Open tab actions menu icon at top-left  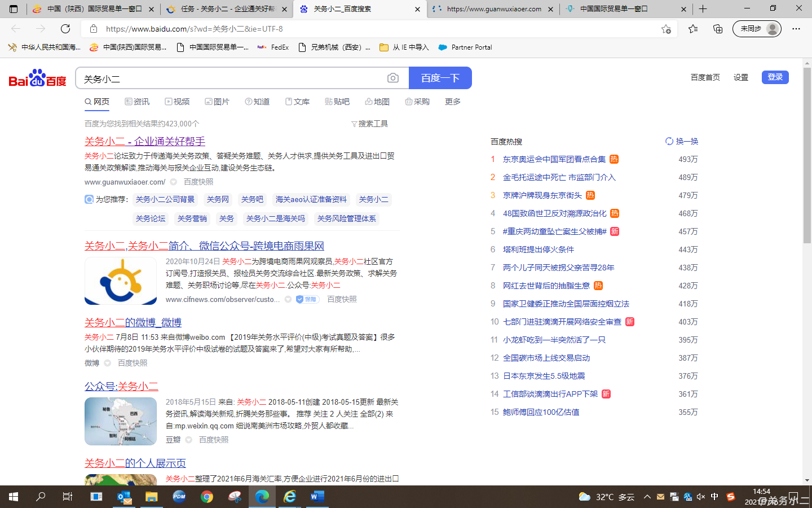[14, 9]
